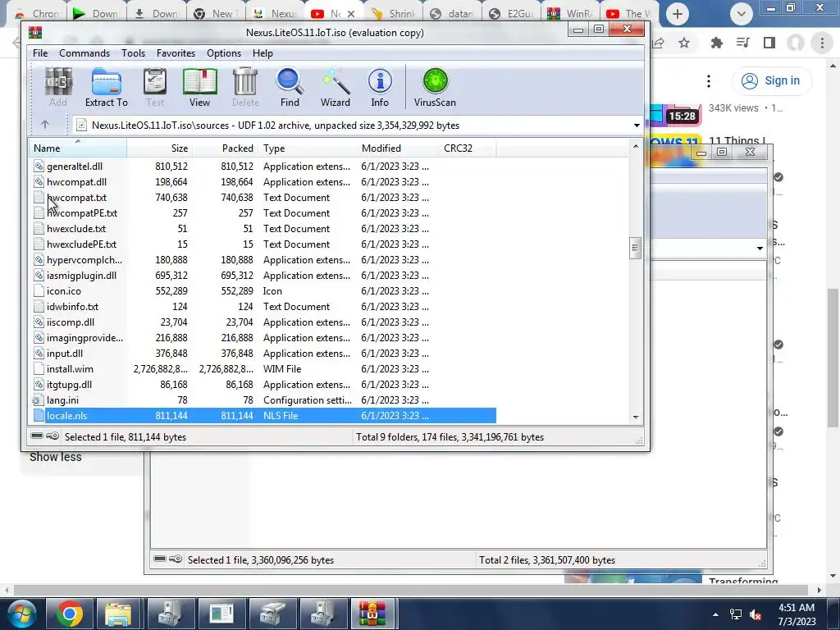Expand path dropdown in background WinRAR window
This screenshot has height=630, width=840.
click(760, 248)
